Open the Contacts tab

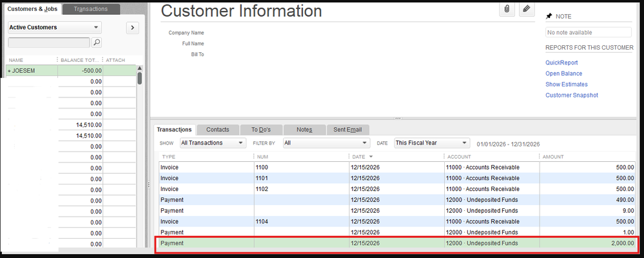coord(218,130)
